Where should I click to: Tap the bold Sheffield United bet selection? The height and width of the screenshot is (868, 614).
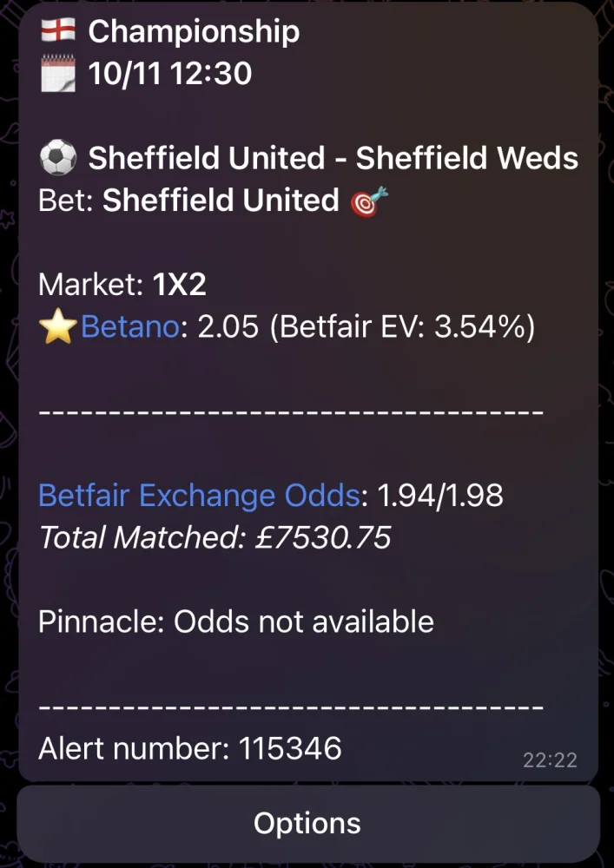221,201
